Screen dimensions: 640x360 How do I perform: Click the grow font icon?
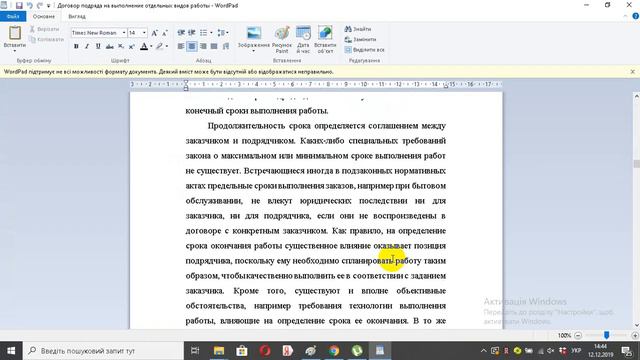pos(154,33)
